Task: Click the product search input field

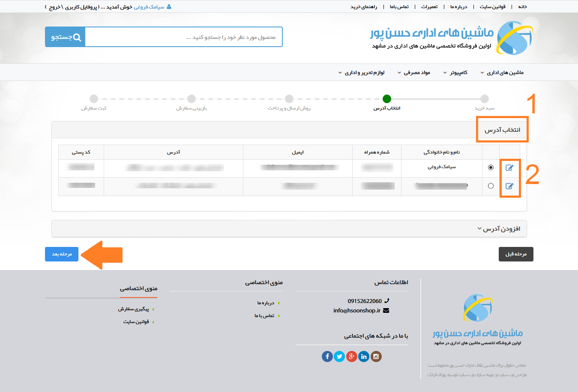Action: click(x=183, y=37)
